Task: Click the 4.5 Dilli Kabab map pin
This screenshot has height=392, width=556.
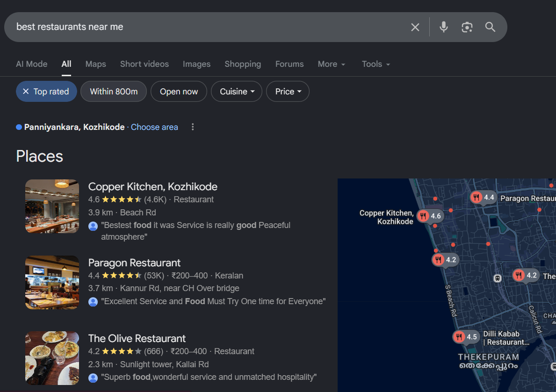Action: click(x=466, y=337)
